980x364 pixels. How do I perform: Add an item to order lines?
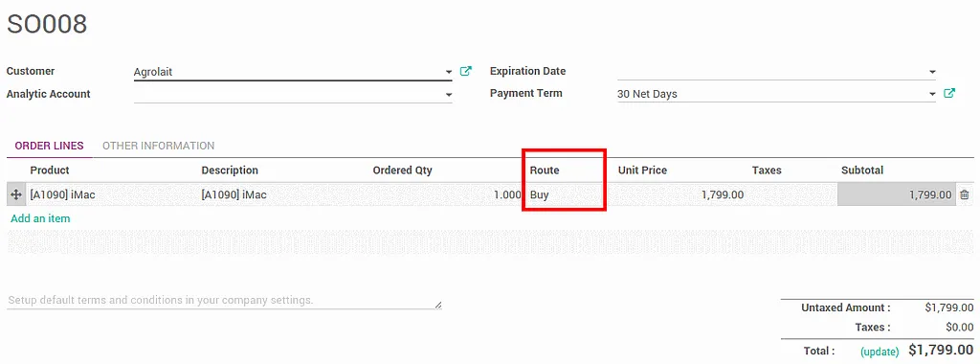pyautogui.click(x=40, y=219)
